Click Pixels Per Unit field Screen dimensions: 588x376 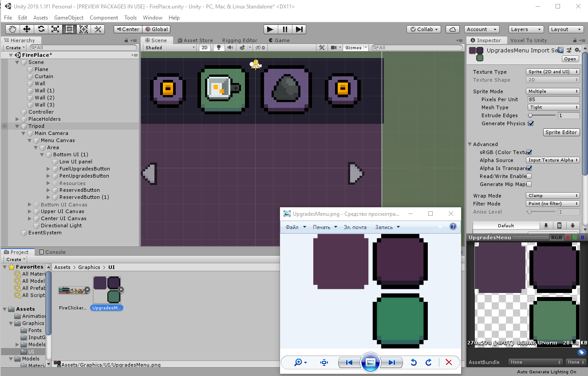tap(553, 99)
